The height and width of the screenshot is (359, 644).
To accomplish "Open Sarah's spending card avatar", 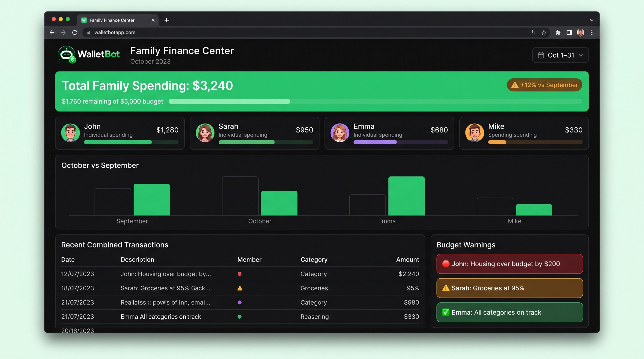I will 205,133.
